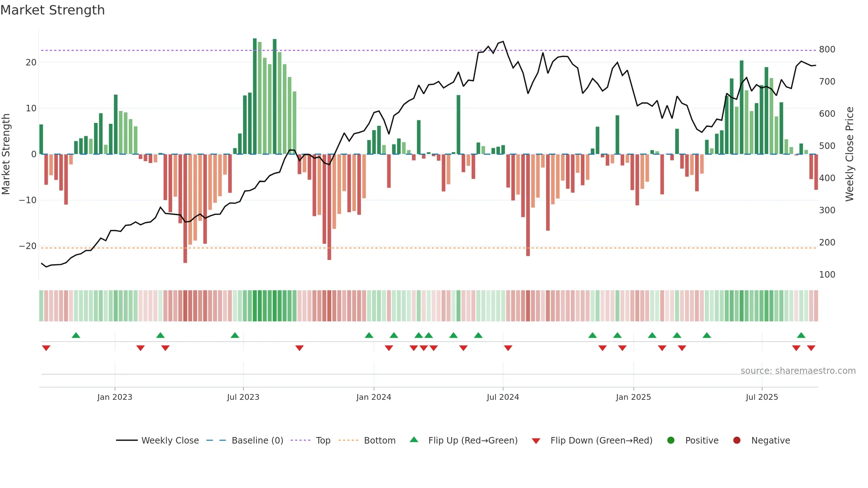Screen dimensions: 868x488
Task: Toggle the Positive legend entry
Action: (693, 440)
